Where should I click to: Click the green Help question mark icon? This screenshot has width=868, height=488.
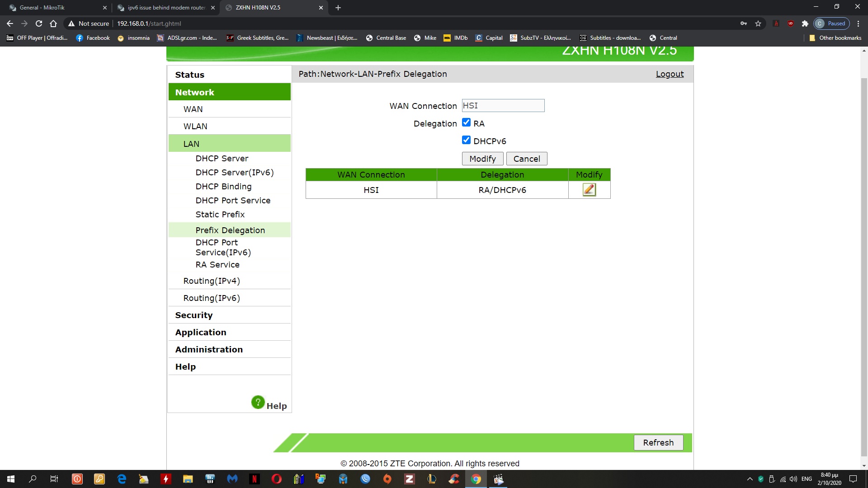tap(258, 402)
